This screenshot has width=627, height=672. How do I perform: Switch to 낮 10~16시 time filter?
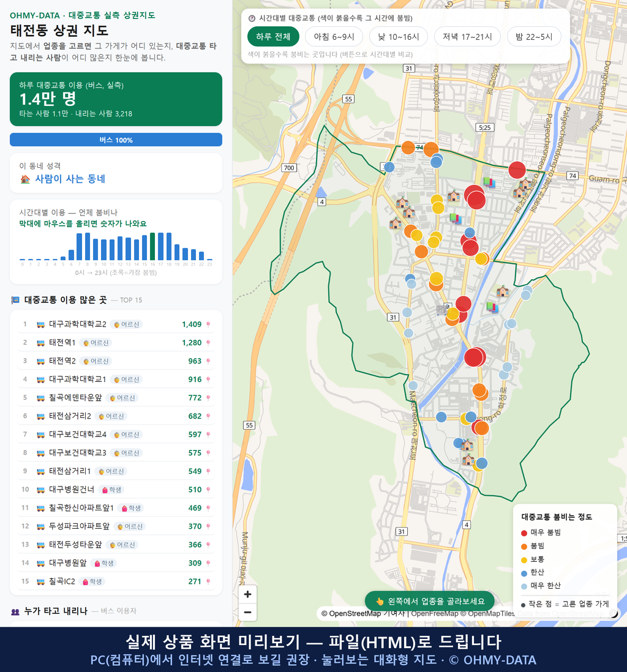399,37
